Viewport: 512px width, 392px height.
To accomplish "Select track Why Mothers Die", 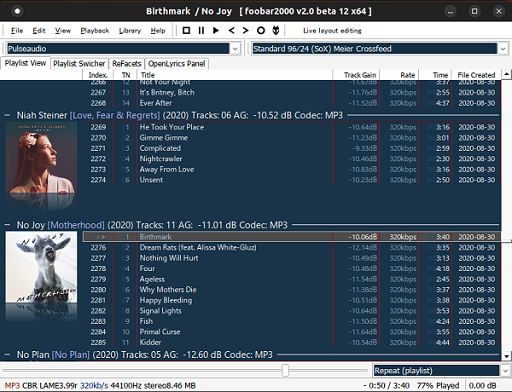I will click(x=292, y=289).
